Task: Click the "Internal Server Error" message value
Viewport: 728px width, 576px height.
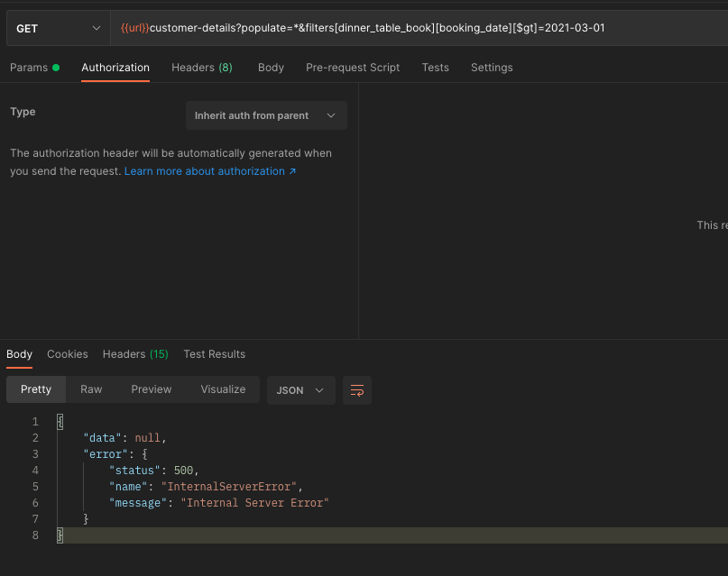Action: tap(255, 503)
